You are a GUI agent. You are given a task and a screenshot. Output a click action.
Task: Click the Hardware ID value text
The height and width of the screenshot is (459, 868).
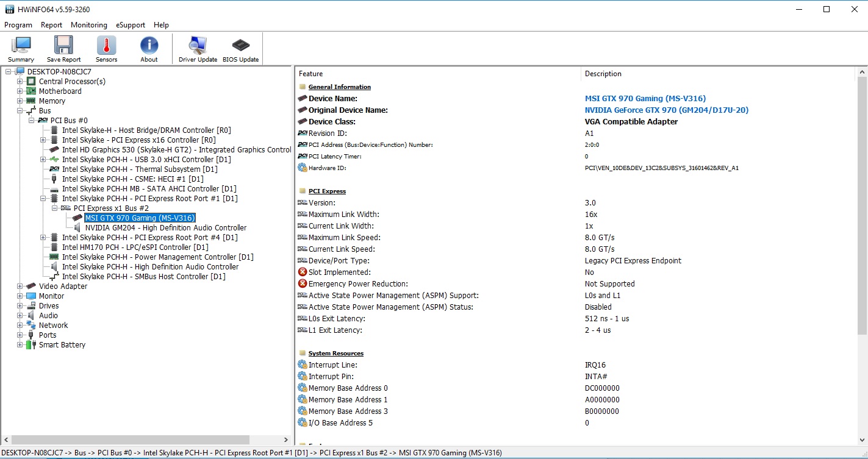(662, 168)
